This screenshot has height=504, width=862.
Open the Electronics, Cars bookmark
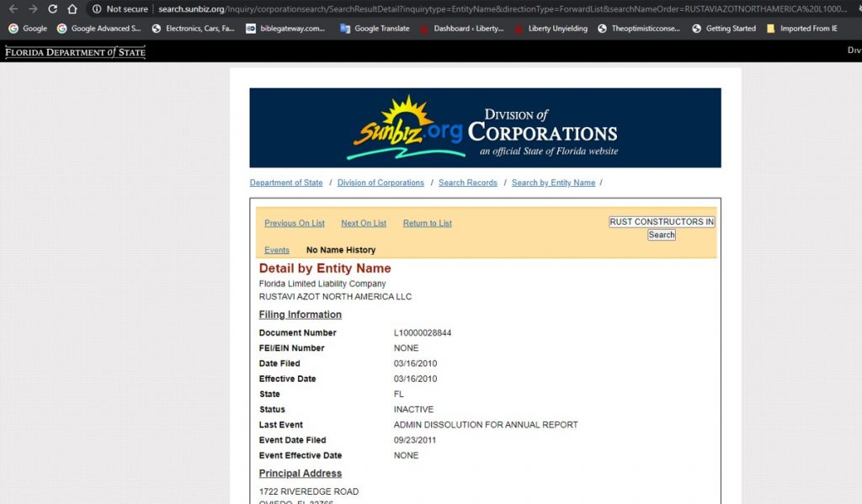pyautogui.click(x=193, y=28)
